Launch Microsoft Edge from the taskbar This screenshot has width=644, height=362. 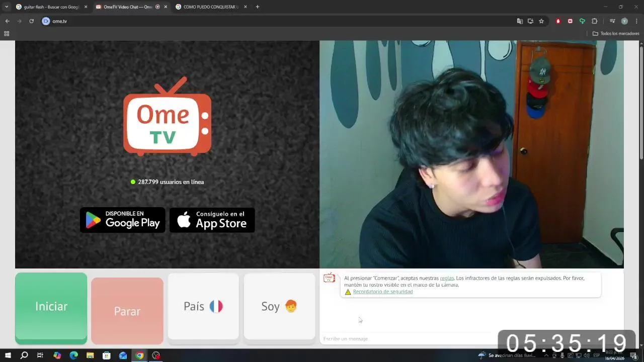(x=73, y=355)
